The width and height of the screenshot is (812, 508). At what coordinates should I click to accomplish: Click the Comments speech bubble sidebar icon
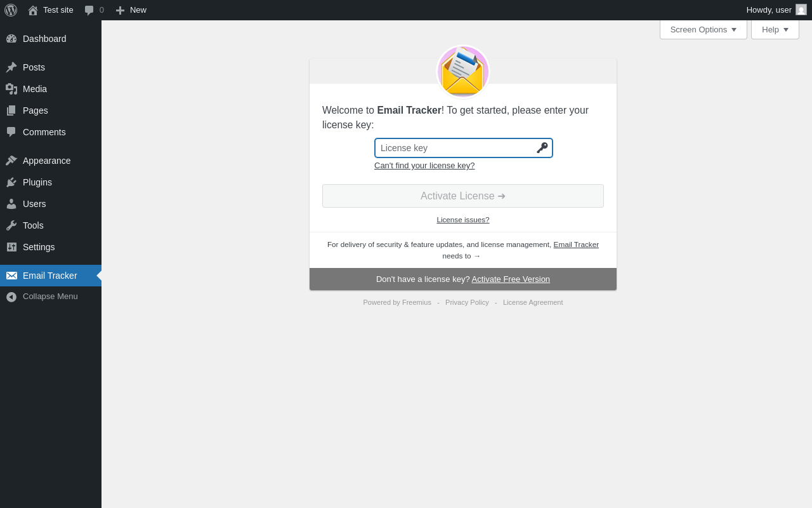click(11, 132)
